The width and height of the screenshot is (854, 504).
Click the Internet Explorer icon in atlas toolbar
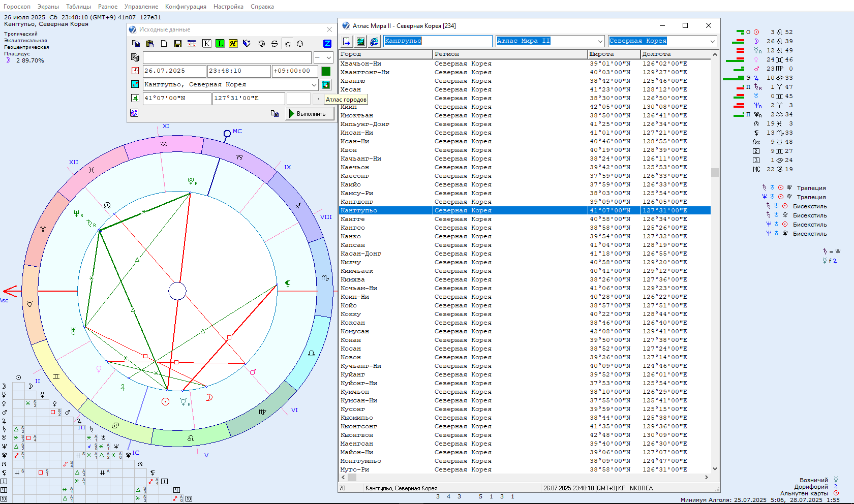pyautogui.click(x=374, y=41)
